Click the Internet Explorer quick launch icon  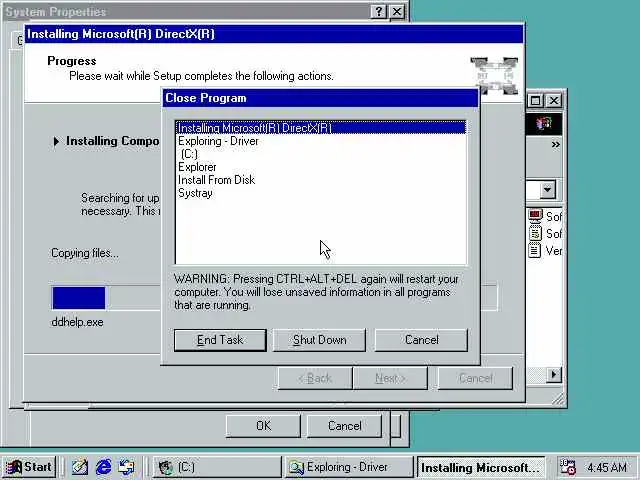click(x=103, y=467)
